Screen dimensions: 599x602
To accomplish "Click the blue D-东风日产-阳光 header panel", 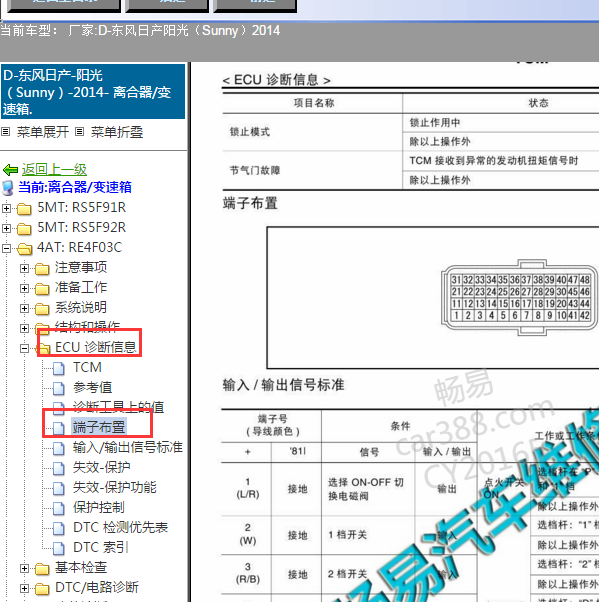I will point(93,92).
